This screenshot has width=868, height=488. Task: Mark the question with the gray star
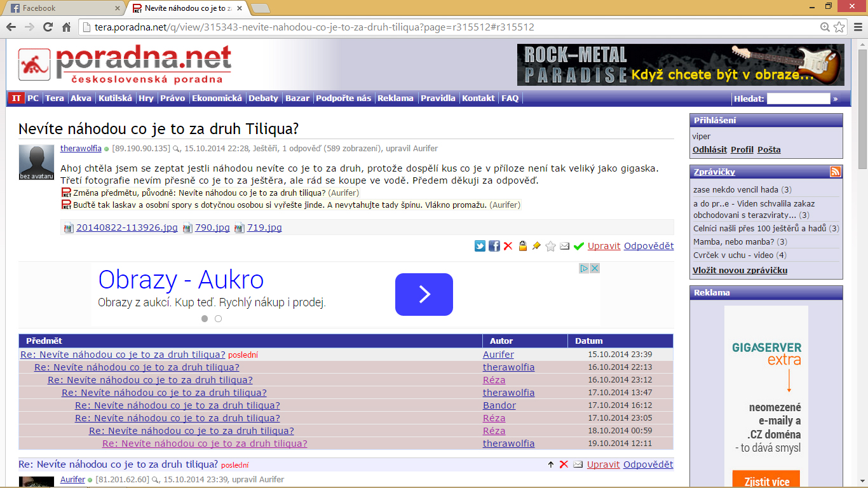coord(550,246)
